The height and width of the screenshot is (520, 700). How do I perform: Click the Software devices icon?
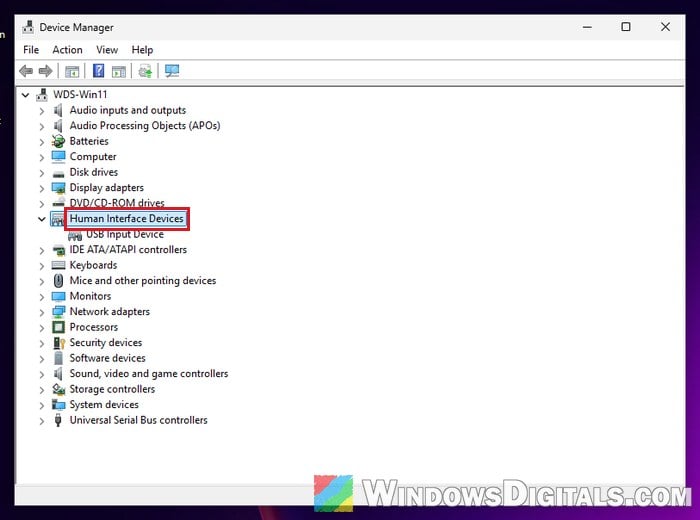pos(58,358)
